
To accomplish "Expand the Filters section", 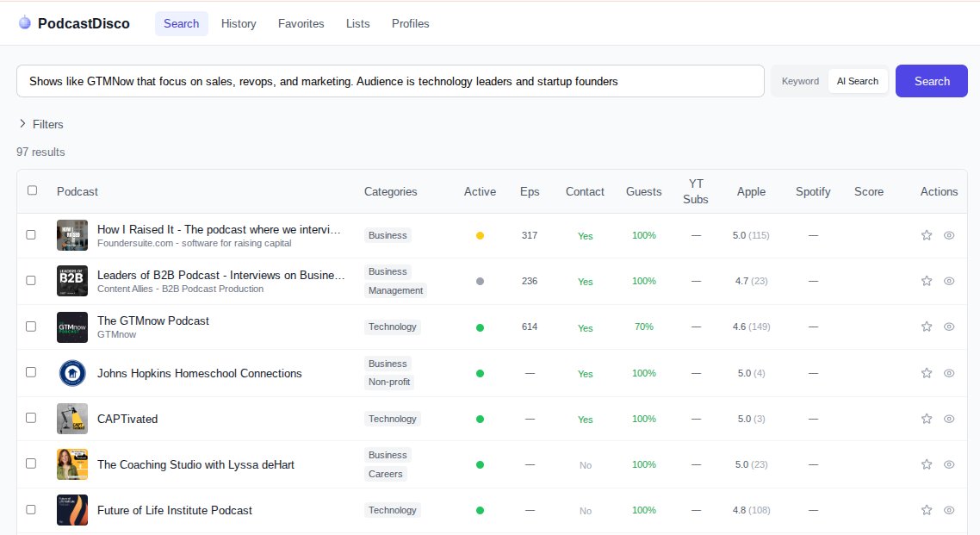I will (x=41, y=124).
